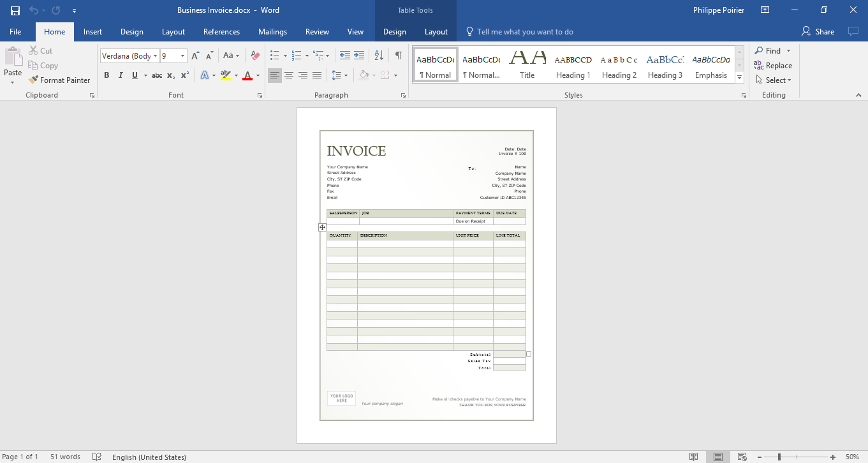Open the Sort dialog icon
The width and height of the screenshot is (868, 463).
pos(379,55)
